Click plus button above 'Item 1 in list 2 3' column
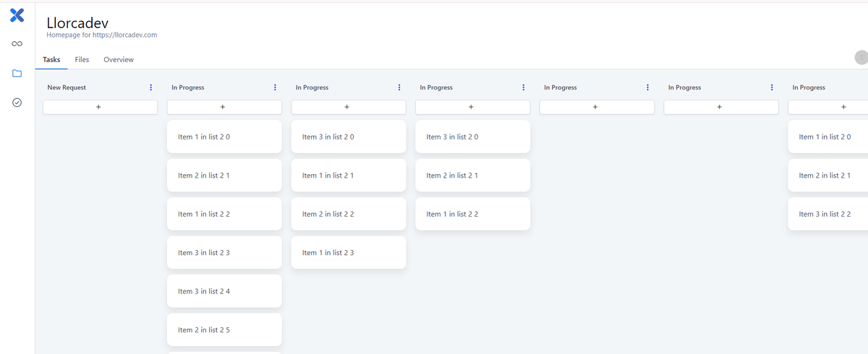Image resolution: width=868 pixels, height=354 pixels. click(x=349, y=107)
